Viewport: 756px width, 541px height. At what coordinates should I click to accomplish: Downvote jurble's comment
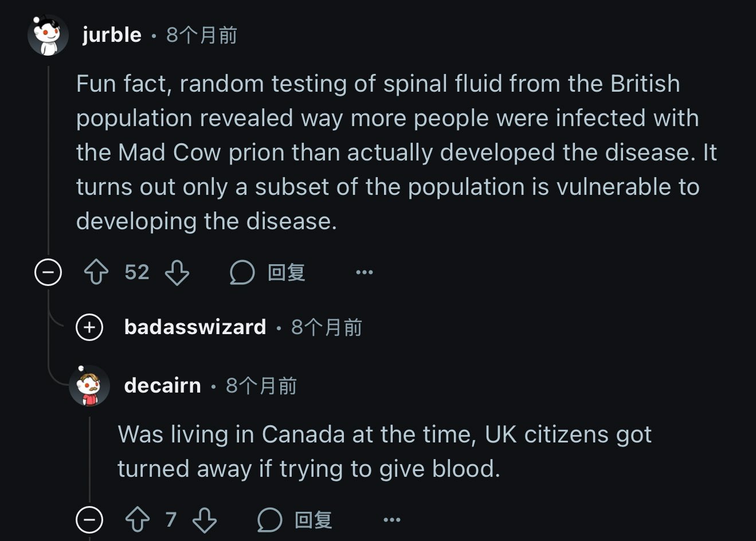click(x=177, y=273)
